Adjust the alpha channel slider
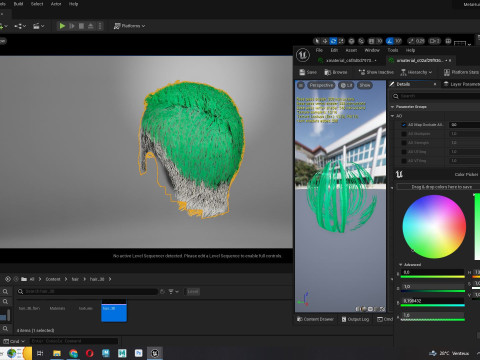The height and width of the screenshot is (360, 480). pyautogui.click(x=433, y=317)
